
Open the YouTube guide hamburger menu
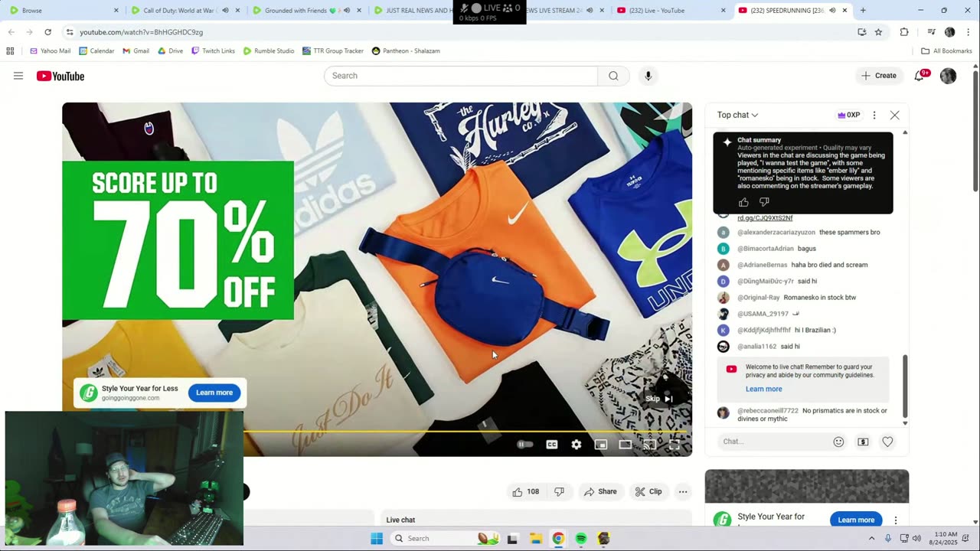tap(18, 76)
